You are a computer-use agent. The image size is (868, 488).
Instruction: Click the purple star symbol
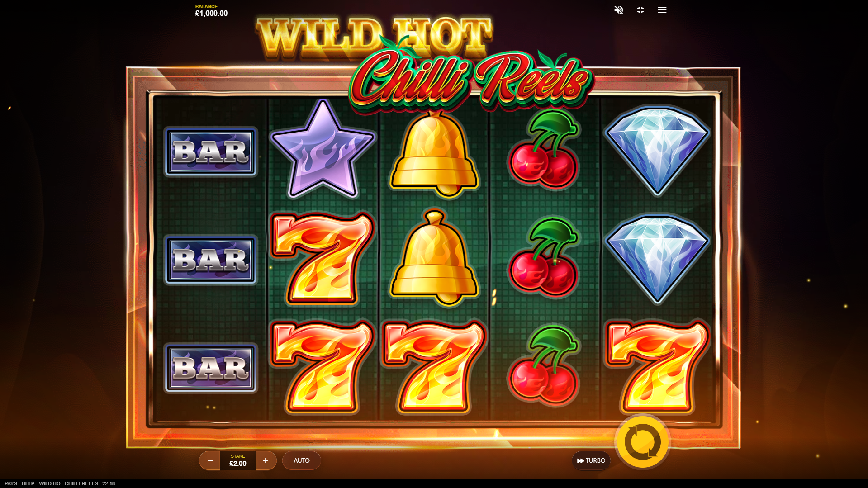pos(323,149)
